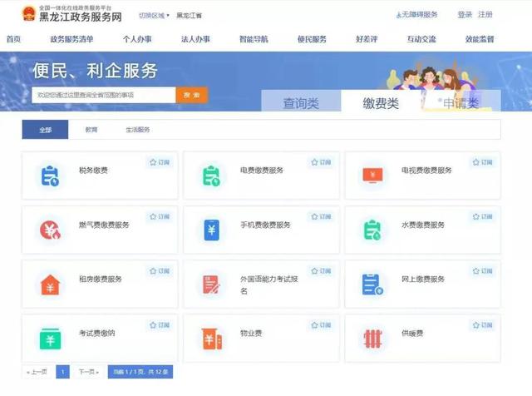Subscribe to 税务缴费 with star 订阅
This screenshot has width=532, height=396.
[x=160, y=162]
